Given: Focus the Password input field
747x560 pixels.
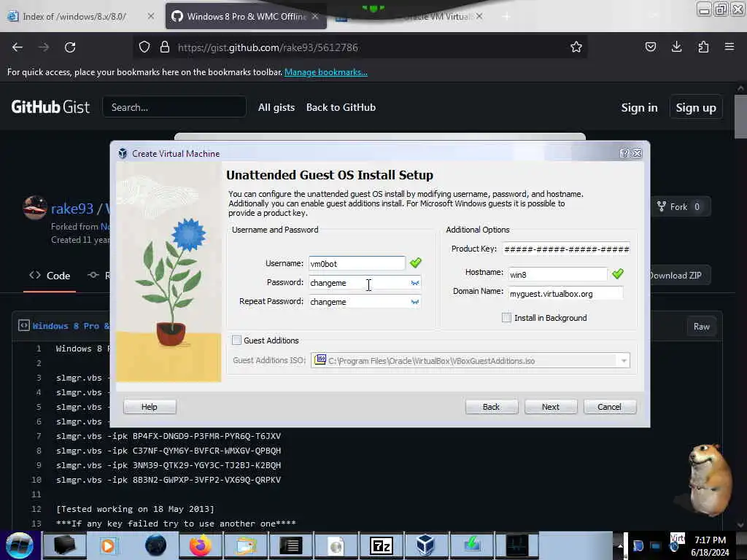Looking at the screenshot, I should (360, 283).
